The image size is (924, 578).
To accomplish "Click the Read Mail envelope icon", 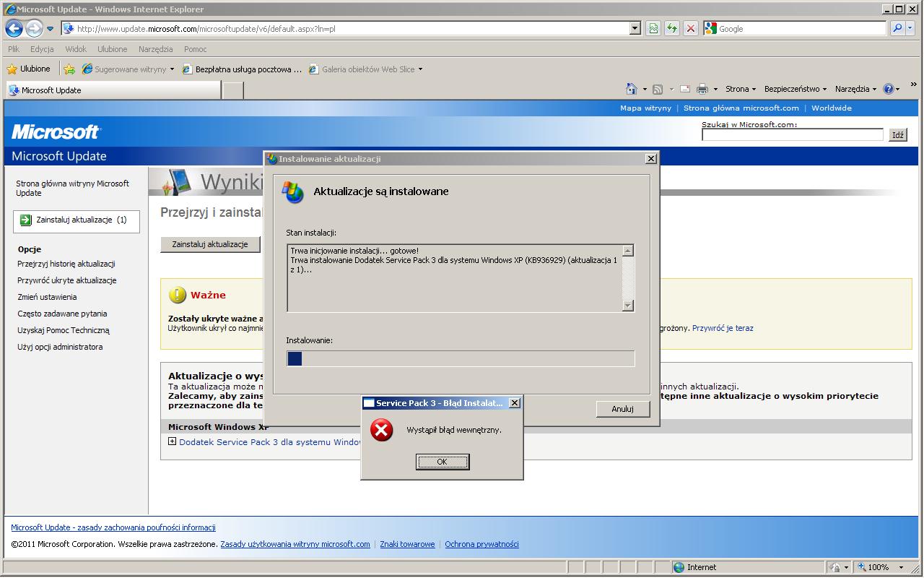I will (x=684, y=89).
